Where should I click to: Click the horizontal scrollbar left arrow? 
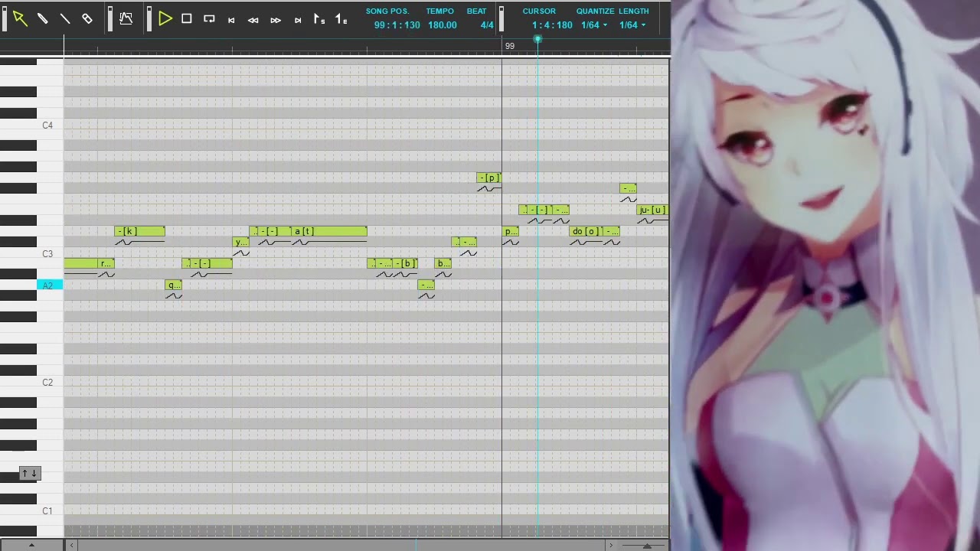pos(71,546)
